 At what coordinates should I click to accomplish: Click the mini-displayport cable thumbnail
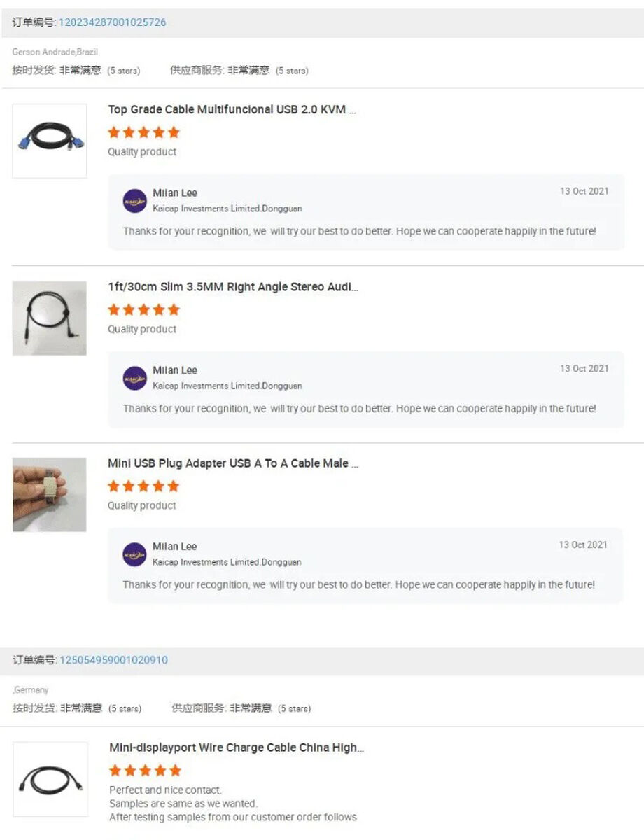tap(50, 779)
